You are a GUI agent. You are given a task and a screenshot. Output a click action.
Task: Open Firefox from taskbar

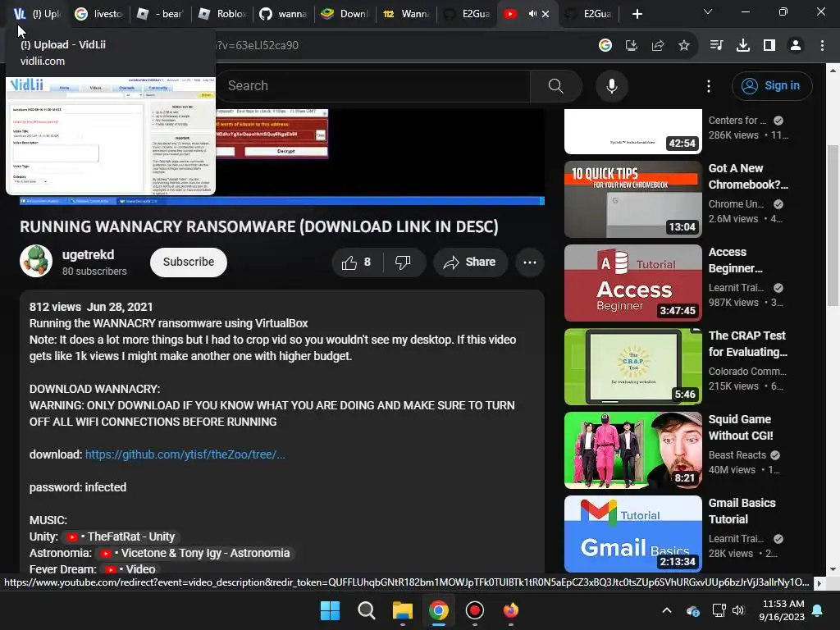[x=510, y=610]
